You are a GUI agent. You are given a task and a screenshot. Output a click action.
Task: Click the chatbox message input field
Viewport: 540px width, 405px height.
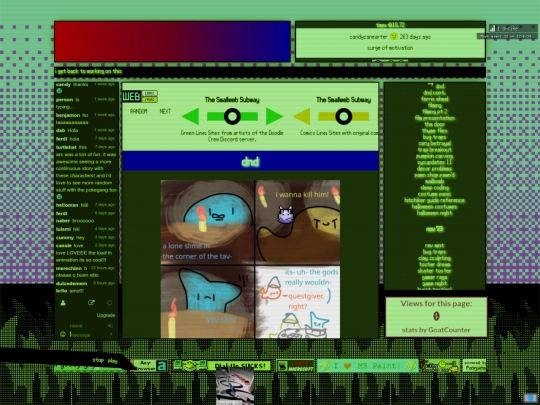pyautogui.click(x=89, y=334)
